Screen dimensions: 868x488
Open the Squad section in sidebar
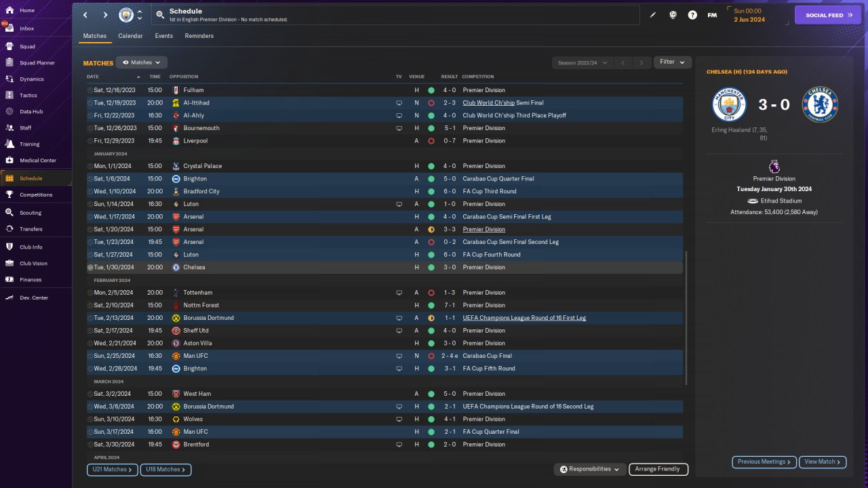pyautogui.click(x=37, y=47)
